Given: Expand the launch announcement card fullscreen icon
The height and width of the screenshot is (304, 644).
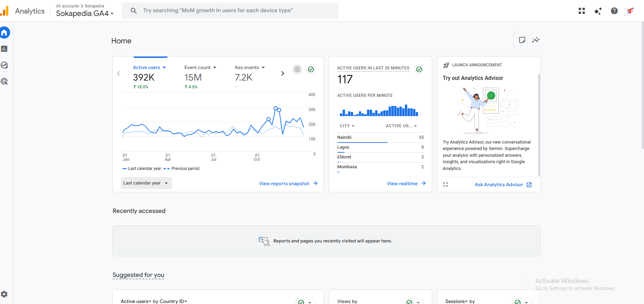Looking at the screenshot, I should tap(445, 184).
